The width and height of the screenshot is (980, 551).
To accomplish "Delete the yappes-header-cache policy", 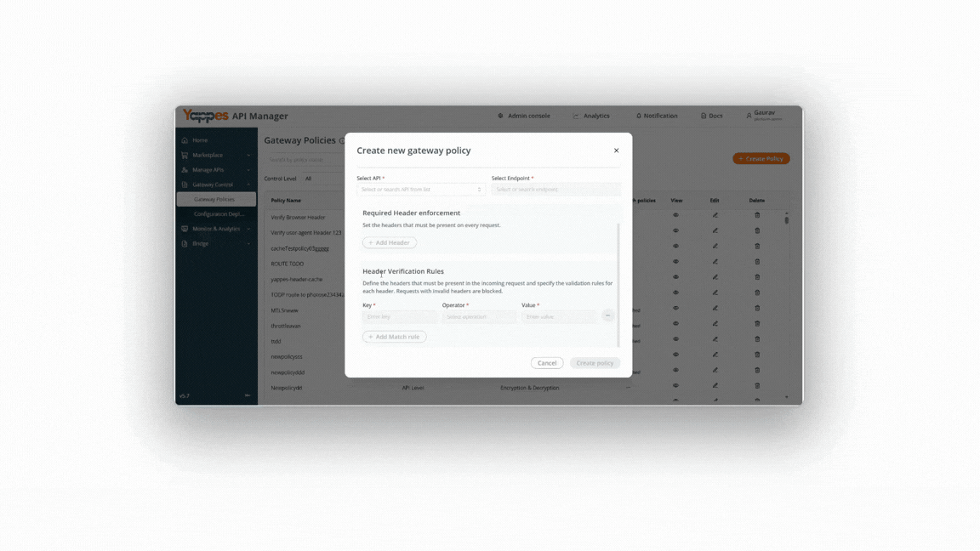I will point(757,276).
